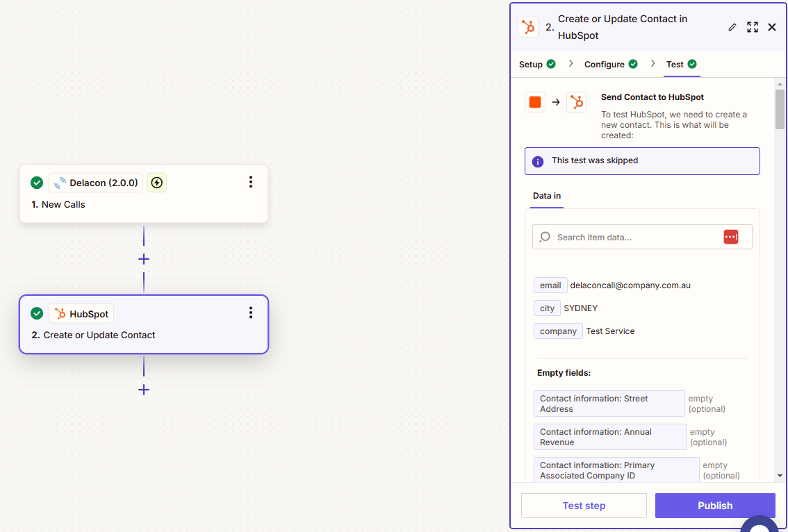Viewport: 788px width, 532px height.
Task: Click the email field label
Action: point(550,285)
